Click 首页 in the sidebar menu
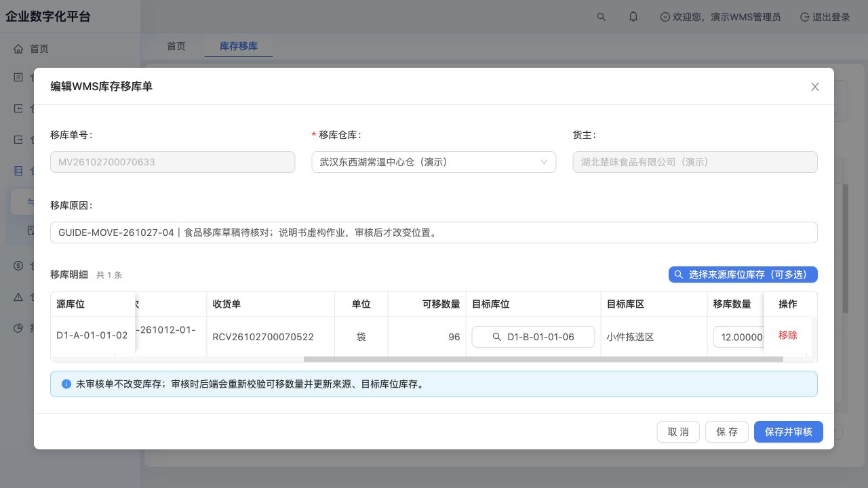Screen dimensions: 868x488 (39, 49)
